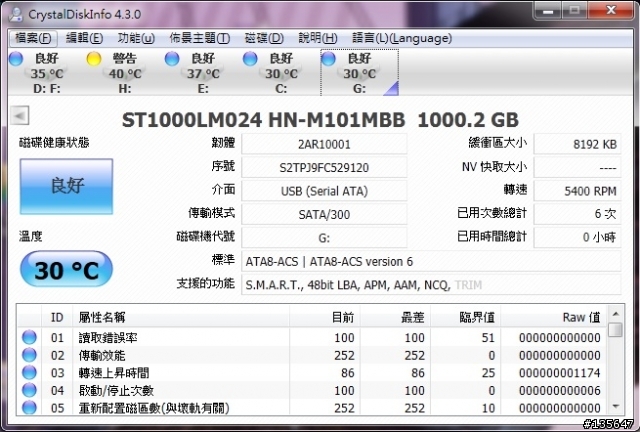Screen dimensions: 640x432
Task: Click the drive letter field G:
Action: 324,237
